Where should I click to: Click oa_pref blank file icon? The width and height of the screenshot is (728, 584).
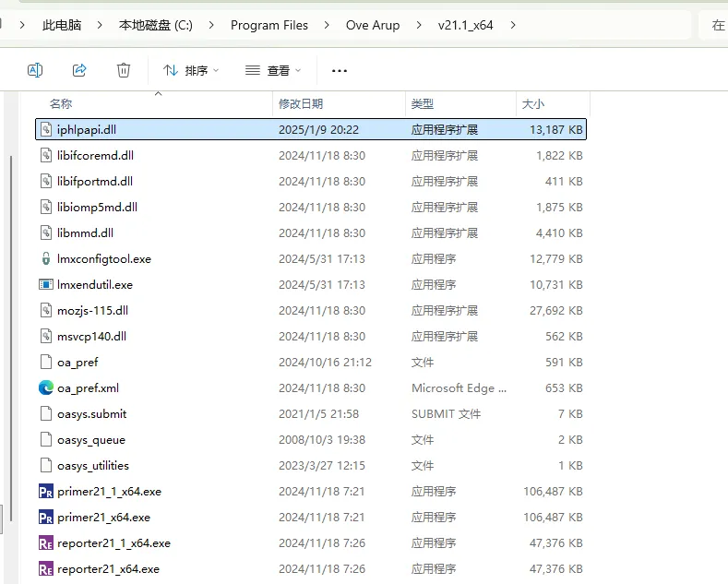[46, 362]
